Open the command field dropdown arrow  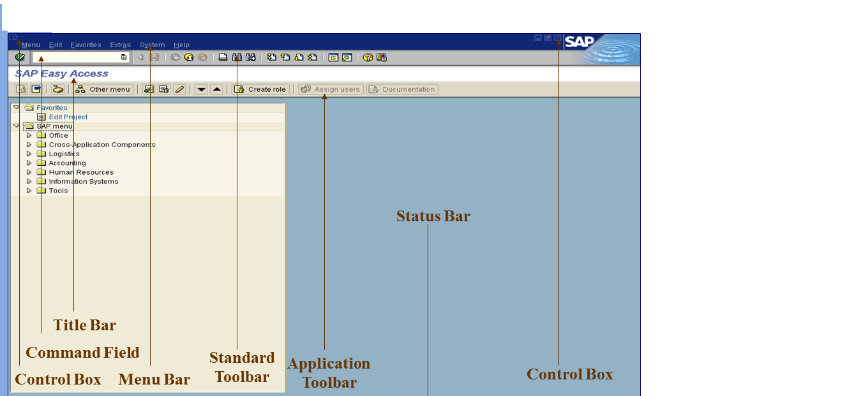pos(123,57)
